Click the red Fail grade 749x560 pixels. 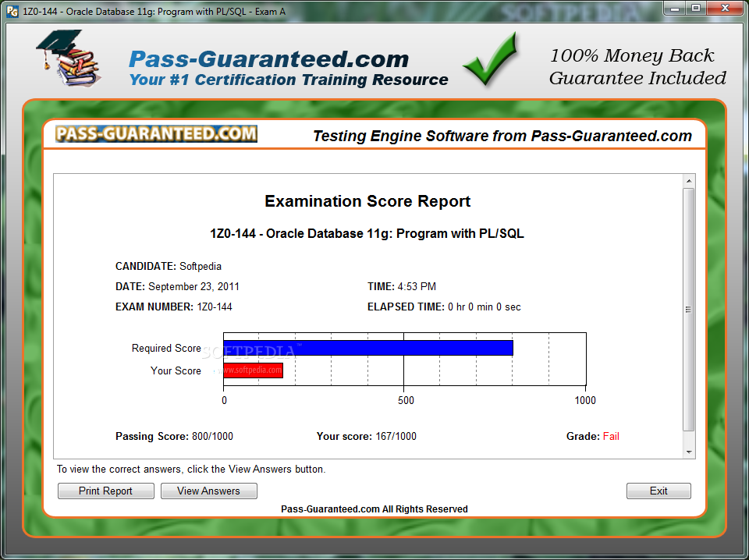pyautogui.click(x=611, y=436)
